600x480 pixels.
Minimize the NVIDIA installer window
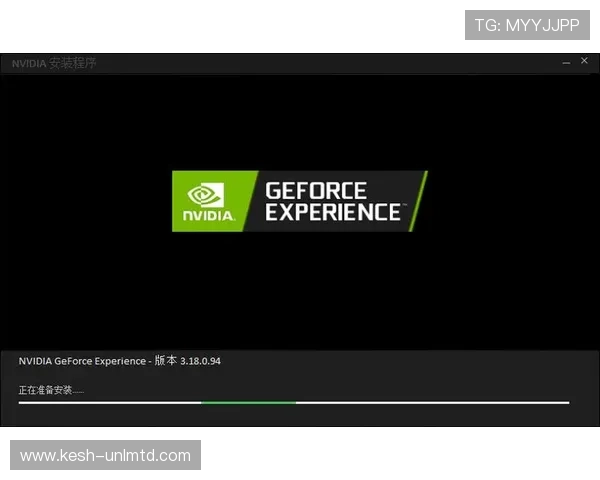566,62
